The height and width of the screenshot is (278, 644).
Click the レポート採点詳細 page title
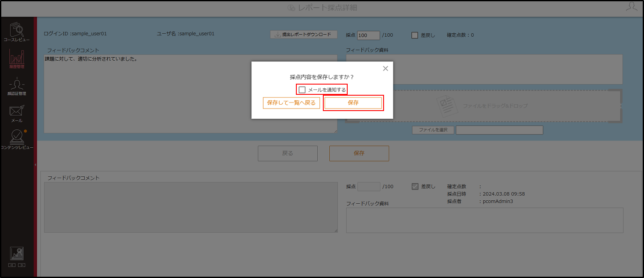328,8
